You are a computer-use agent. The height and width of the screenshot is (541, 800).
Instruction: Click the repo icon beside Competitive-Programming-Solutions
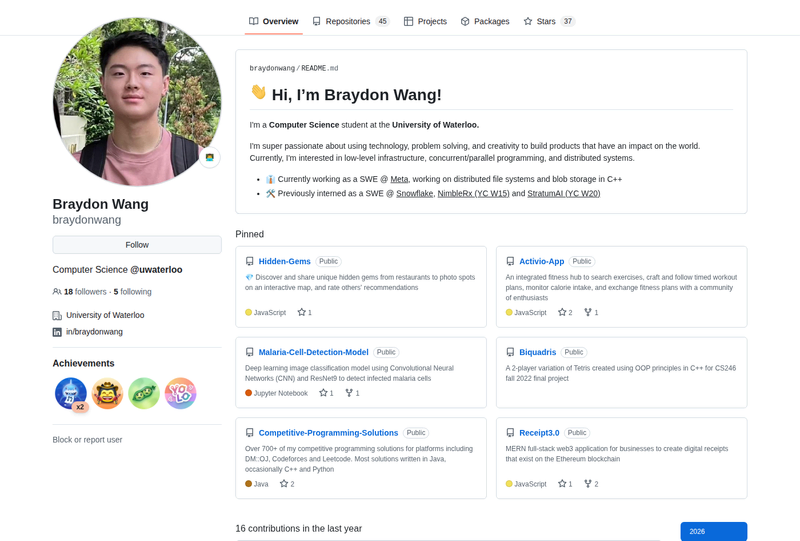click(249, 433)
